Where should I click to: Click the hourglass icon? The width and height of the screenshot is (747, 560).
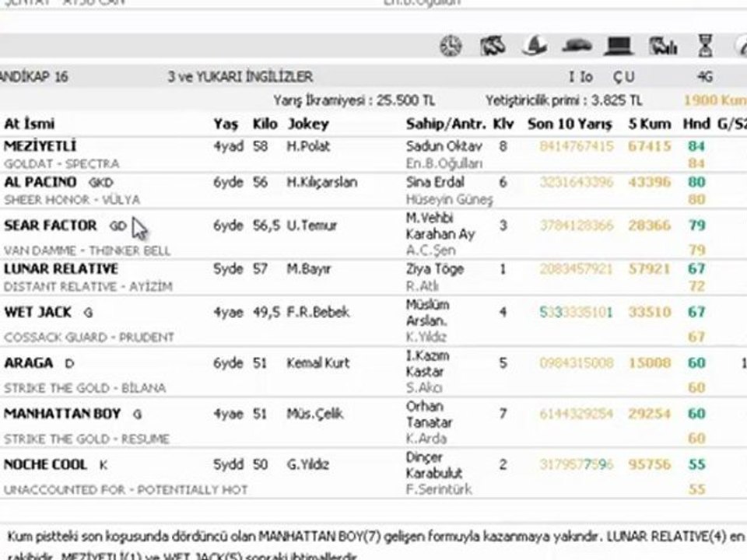(x=705, y=46)
